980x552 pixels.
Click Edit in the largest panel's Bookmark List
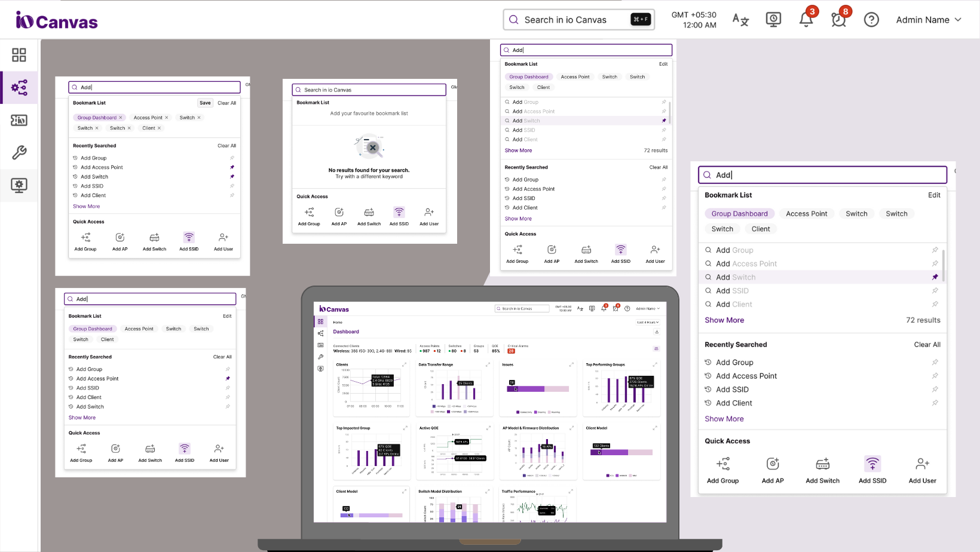pos(934,195)
